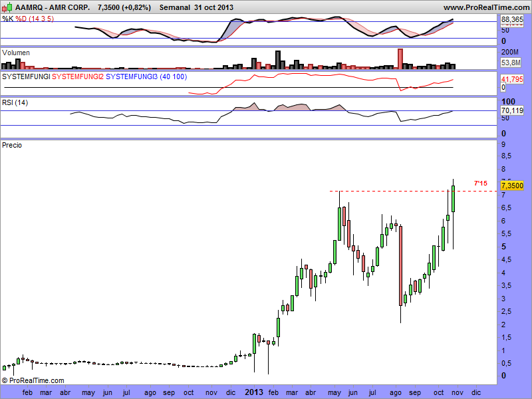Click the 88,365 stochastic value box
Screen dimensions: 532x399
pos(512,21)
